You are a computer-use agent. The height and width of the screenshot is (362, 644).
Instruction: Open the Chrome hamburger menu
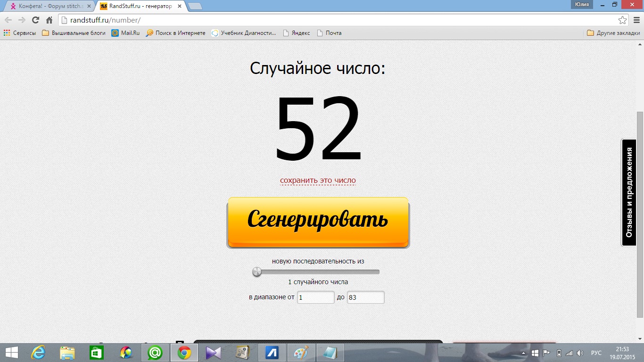pos(636,20)
